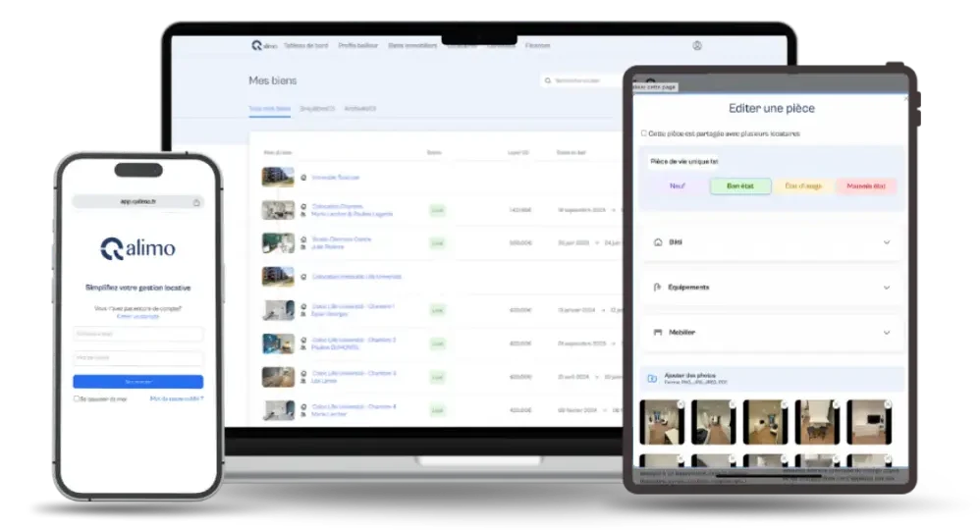Click the add photos camera icon on tablet
Image resolution: width=980 pixels, height=530 pixels.
click(x=652, y=379)
